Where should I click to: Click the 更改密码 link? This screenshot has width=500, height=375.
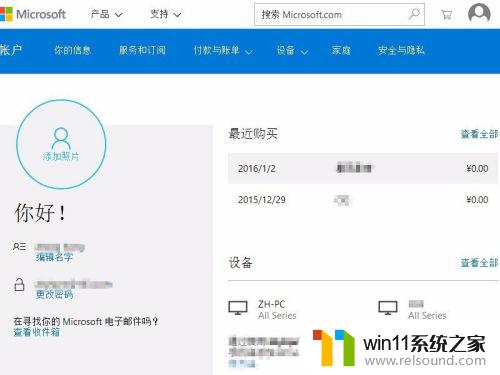(54, 294)
